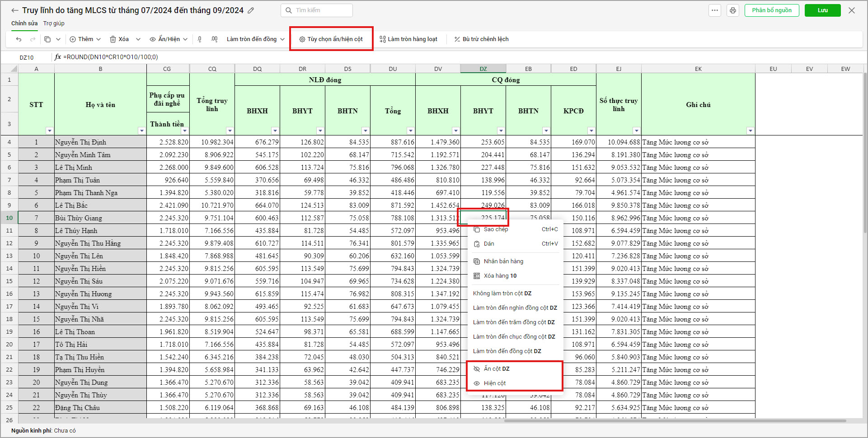The width and height of the screenshot is (868, 438).
Task: Open Tùy chọn ẩn/hiện cột settings
Action: pyautogui.click(x=331, y=39)
